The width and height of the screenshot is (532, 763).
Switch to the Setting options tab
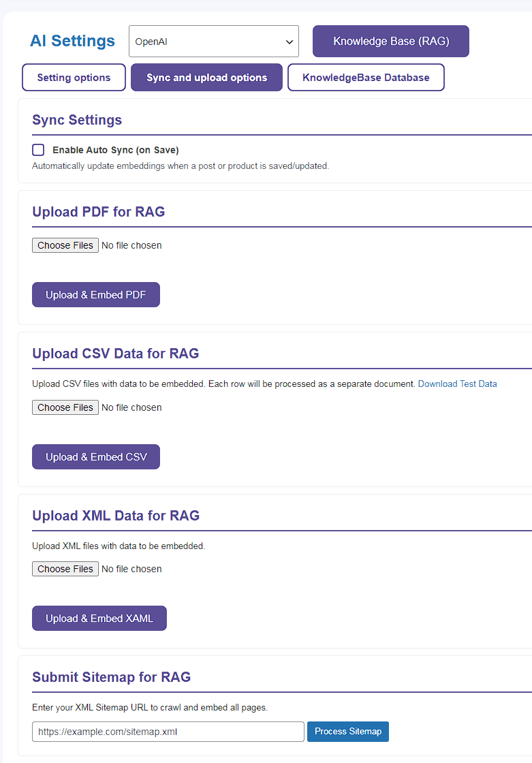coord(74,78)
